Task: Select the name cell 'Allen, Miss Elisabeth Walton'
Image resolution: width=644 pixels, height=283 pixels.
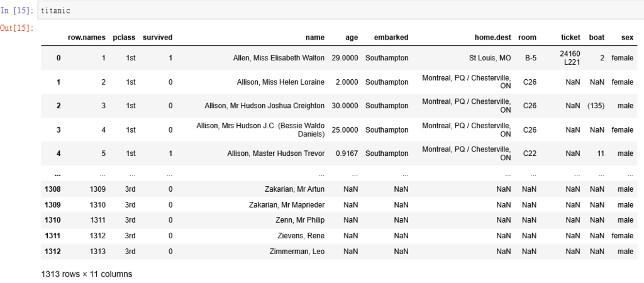Action: tap(279, 58)
